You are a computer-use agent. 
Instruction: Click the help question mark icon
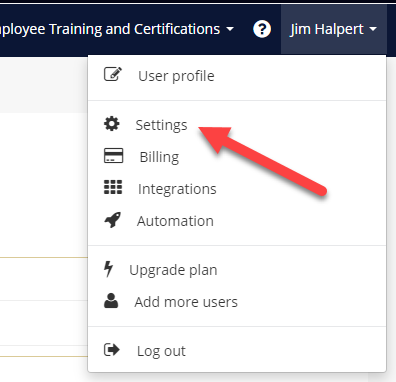[x=262, y=29]
